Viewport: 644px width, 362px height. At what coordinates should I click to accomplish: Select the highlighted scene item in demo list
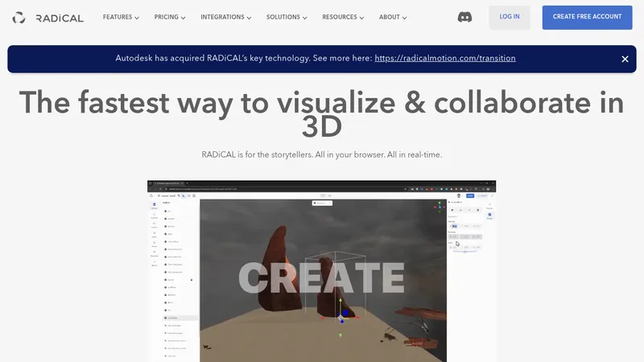[180, 318]
